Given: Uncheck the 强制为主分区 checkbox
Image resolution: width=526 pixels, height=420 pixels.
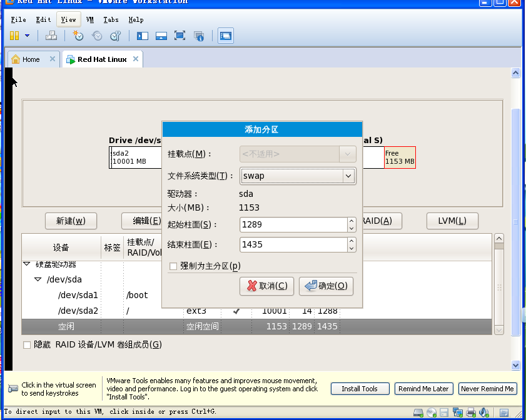Looking at the screenshot, I should tap(173, 266).
